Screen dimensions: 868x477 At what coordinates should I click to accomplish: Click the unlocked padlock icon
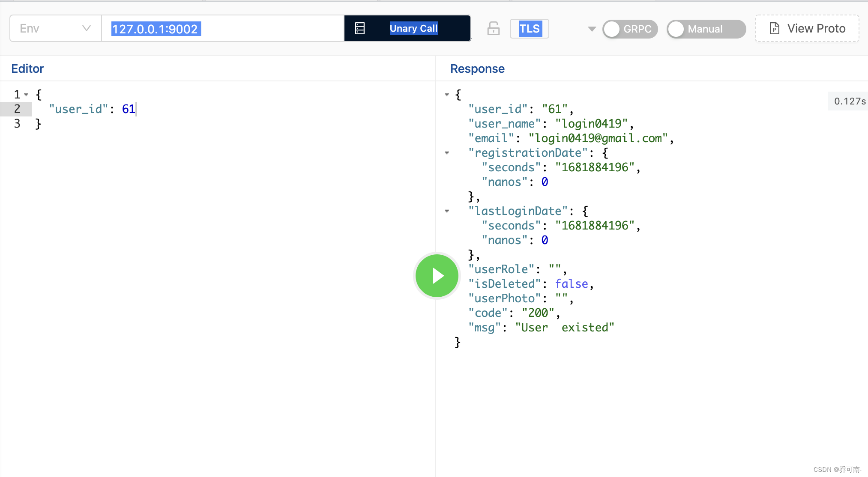493,29
